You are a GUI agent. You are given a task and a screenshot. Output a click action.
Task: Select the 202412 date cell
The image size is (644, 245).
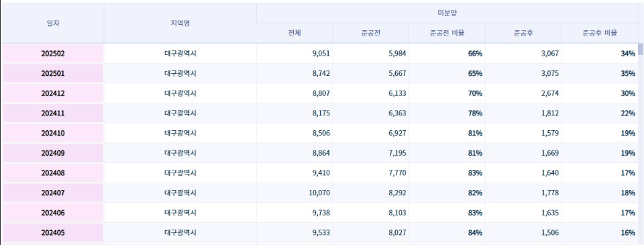coord(53,93)
